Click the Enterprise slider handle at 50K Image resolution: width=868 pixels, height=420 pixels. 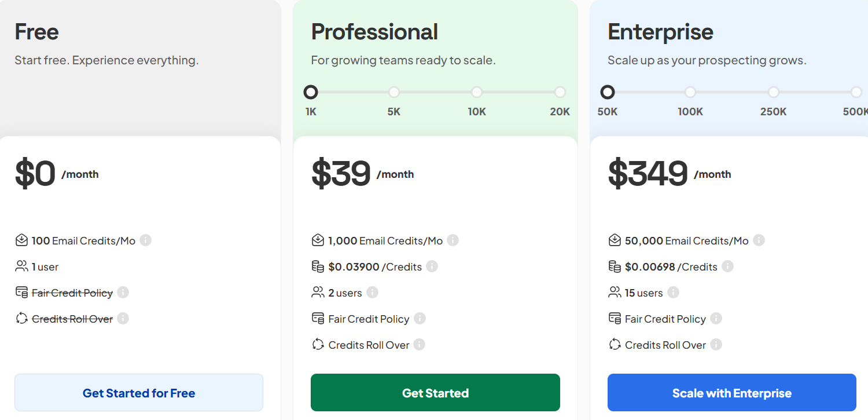pyautogui.click(x=607, y=92)
